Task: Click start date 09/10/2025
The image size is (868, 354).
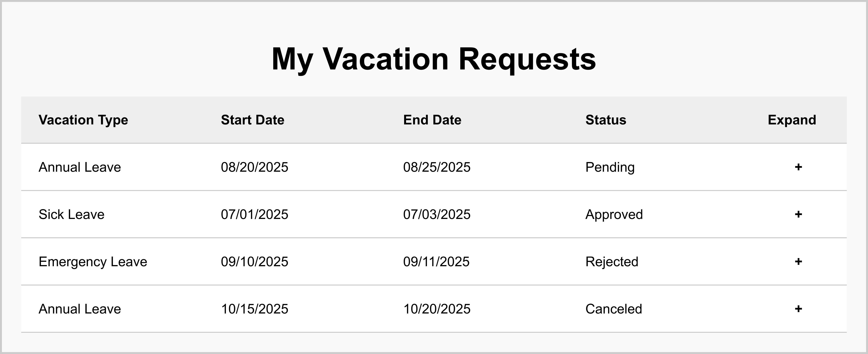Action: [254, 262]
